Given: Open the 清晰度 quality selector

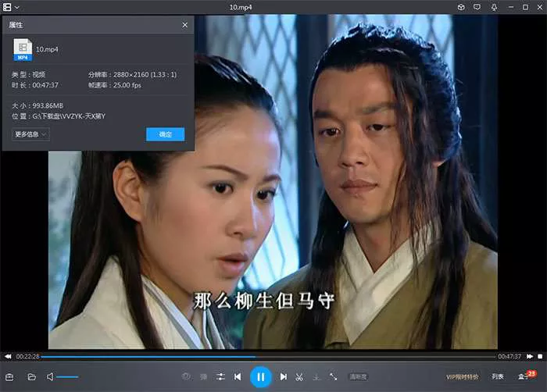Looking at the screenshot, I should [x=357, y=377].
